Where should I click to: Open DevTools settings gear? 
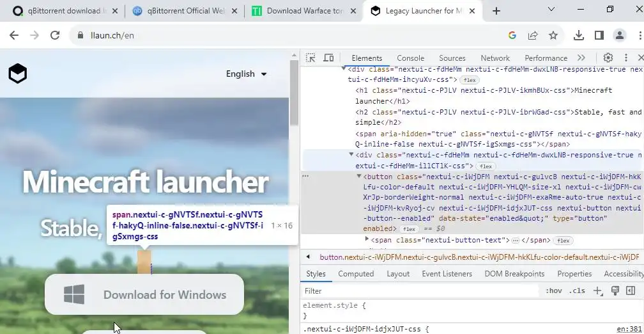coord(608,58)
